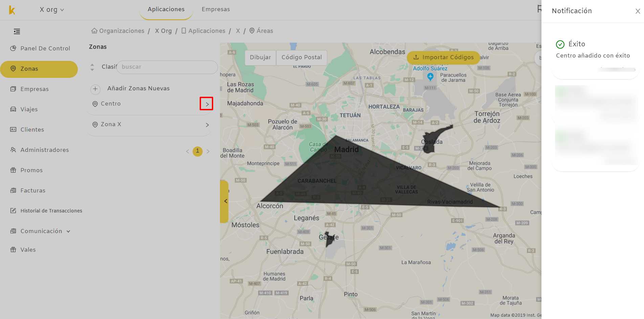
Task: Expand the Zona X chevron
Action: [x=207, y=125]
